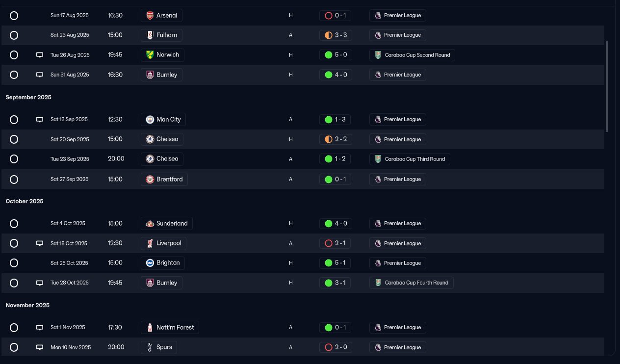The height and width of the screenshot is (364, 620).
Task: Click the Norwich club crest icon
Action: coord(150,55)
